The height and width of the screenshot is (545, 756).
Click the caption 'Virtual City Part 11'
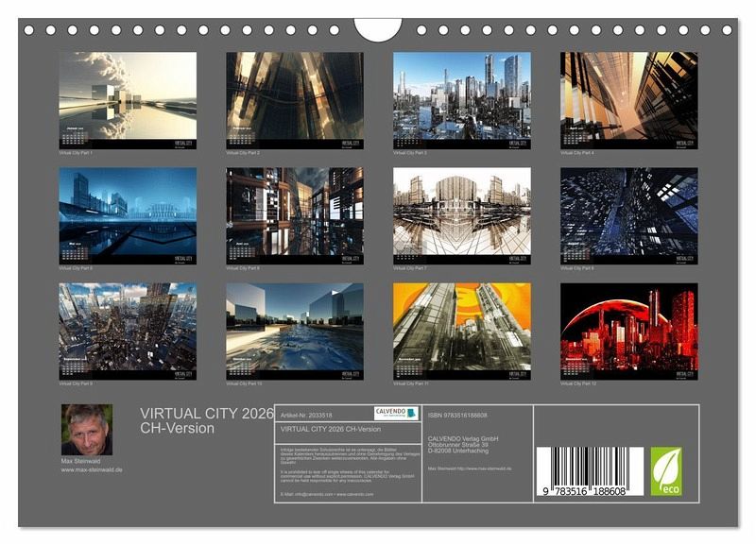click(411, 384)
